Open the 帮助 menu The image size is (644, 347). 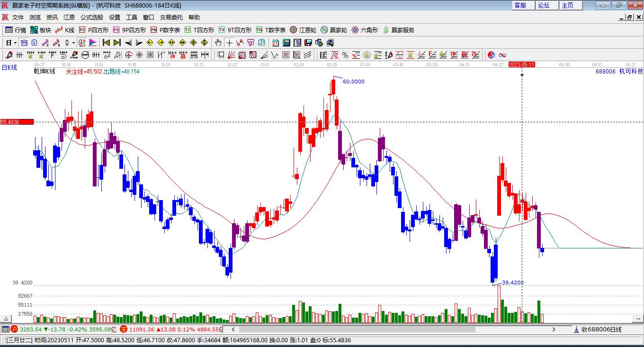pyautogui.click(x=194, y=18)
